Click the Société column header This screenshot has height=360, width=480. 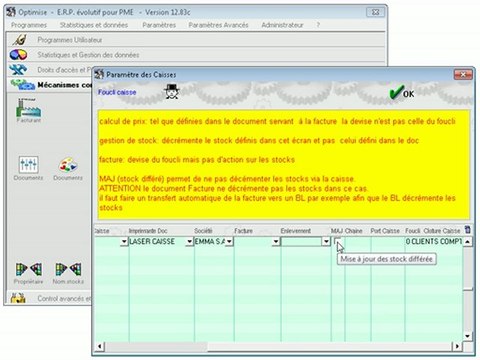(x=203, y=231)
